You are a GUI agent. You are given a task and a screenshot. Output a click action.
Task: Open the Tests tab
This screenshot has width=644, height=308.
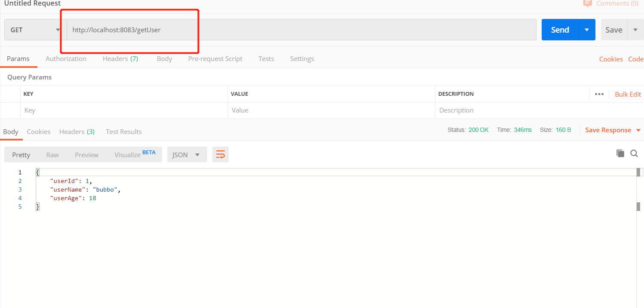266,59
